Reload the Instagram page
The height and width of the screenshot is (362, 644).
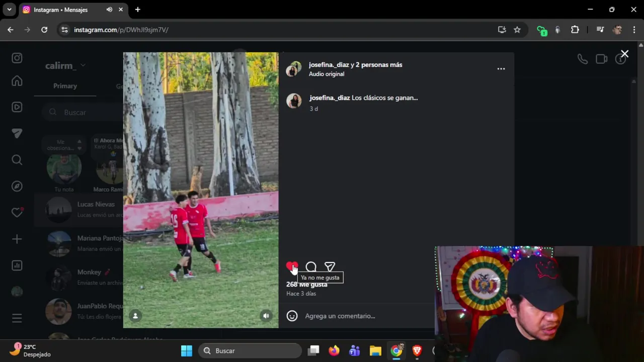[x=44, y=30]
